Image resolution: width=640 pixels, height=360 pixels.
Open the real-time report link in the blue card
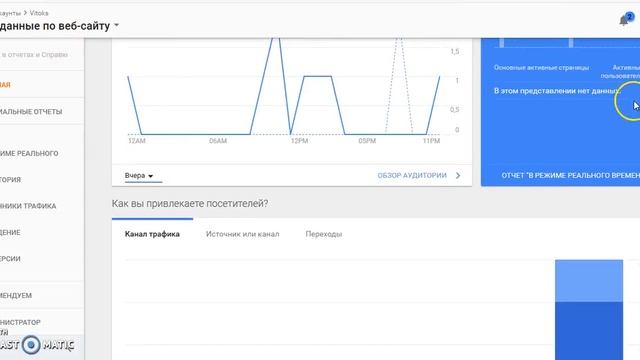pos(570,176)
